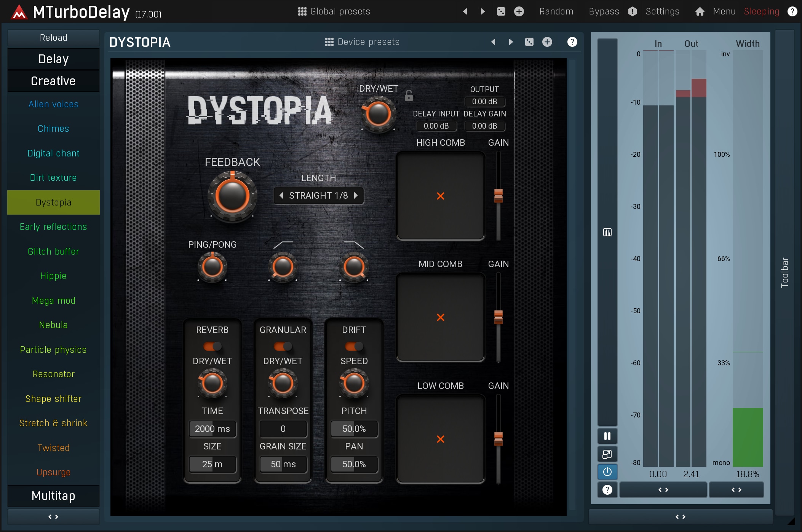Click the Random button in top bar
The width and height of the screenshot is (802, 532).
[x=556, y=11]
